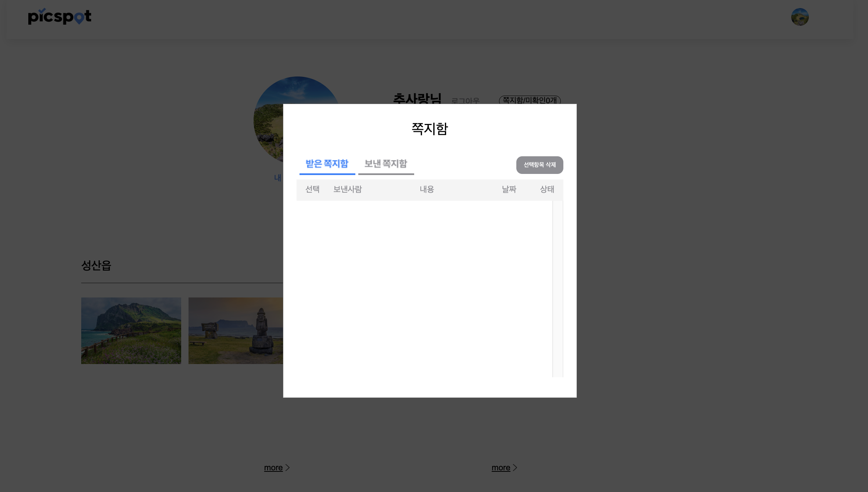
Task: Select the 받은 쪽지함 tab
Action: click(327, 164)
